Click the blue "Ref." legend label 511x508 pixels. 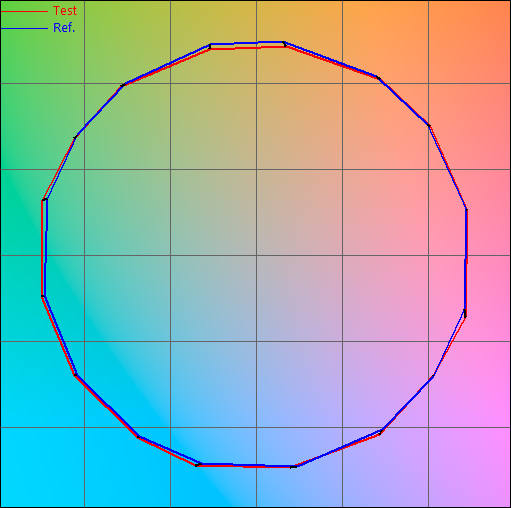[64, 28]
